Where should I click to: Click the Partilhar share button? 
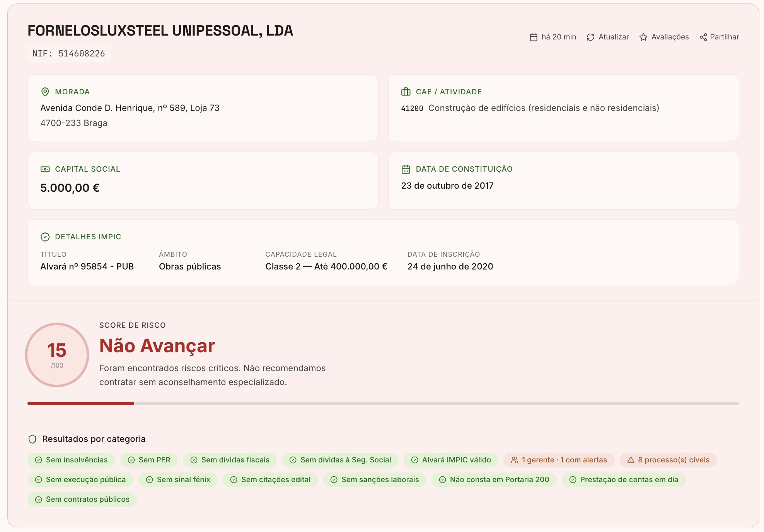point(720,37)
